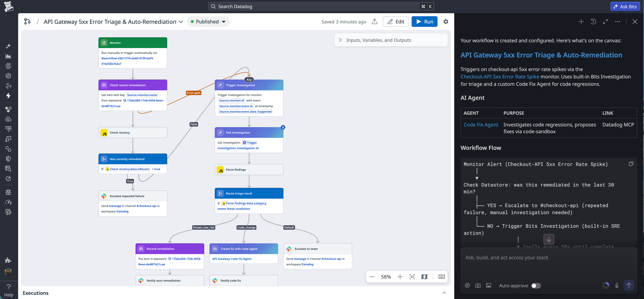Screen dimensions: 644x299
Task: Open Checkout-API 5xx Error Rate Spike monitor link
Action: [500, 77]
